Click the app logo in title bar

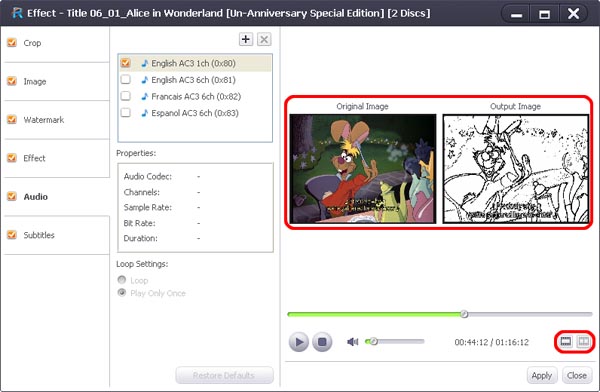click(x=17, y=13)
